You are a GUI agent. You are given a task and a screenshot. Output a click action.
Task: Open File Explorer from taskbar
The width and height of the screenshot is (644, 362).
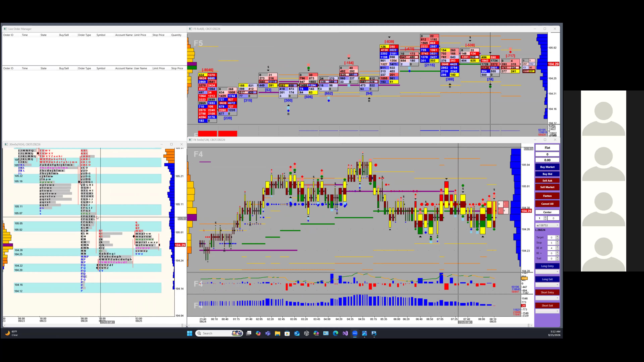click(x=278, y=333)
